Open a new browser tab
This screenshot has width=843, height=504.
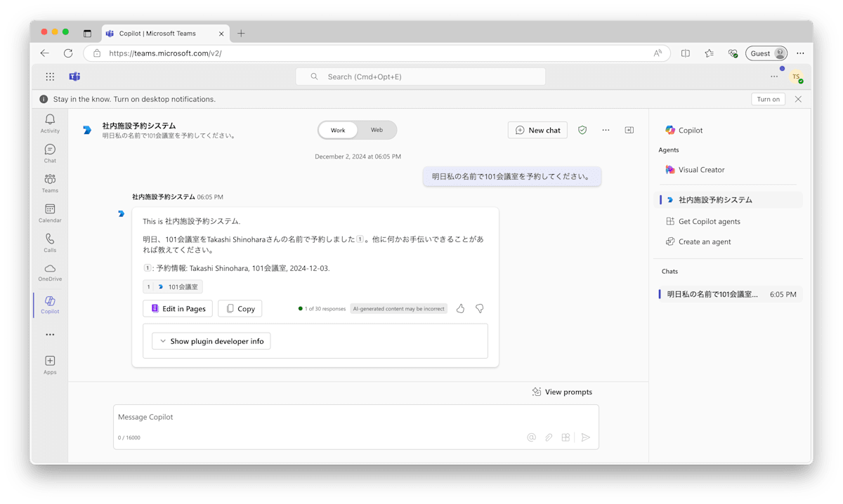(241, 33)
